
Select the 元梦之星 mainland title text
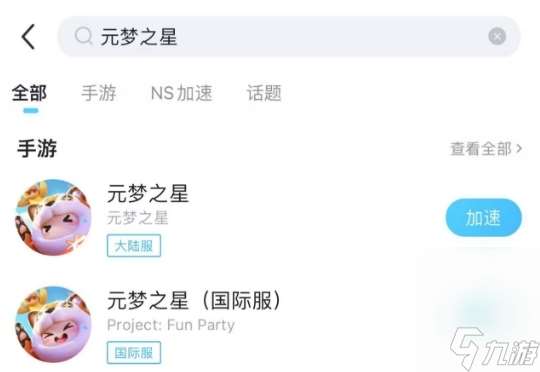point(148,194)
